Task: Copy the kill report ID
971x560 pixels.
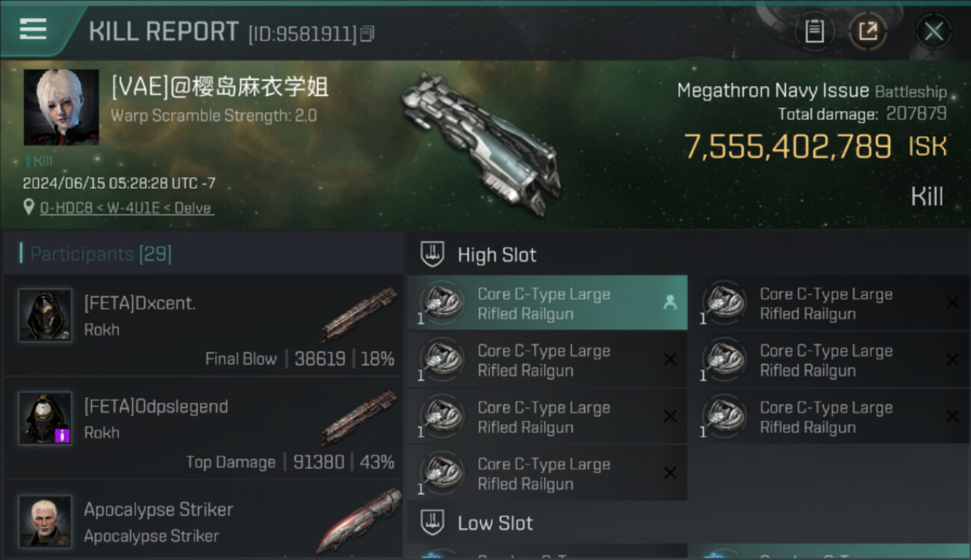Action: click(367, 34)
